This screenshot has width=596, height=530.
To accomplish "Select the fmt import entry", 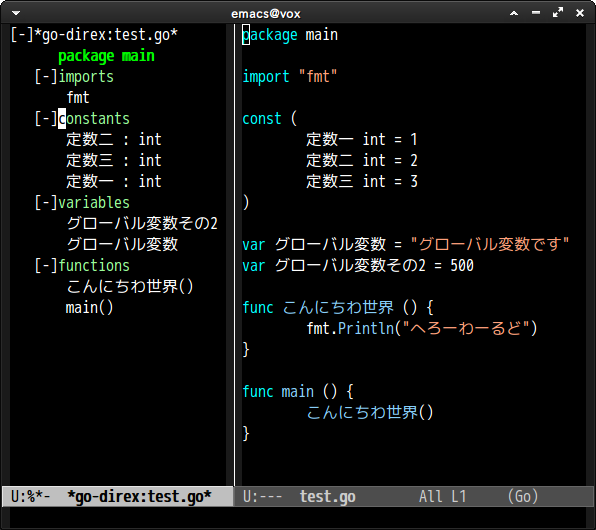I will click(x=78, y=98).
